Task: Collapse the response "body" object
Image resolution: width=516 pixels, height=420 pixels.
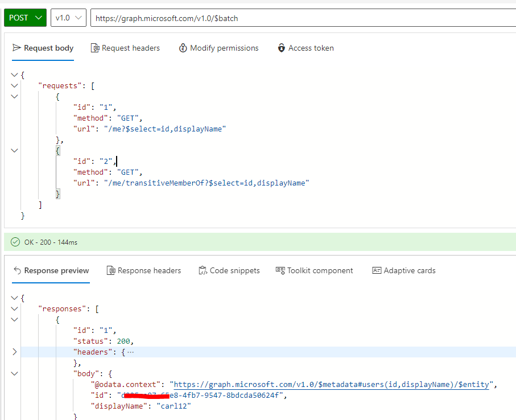Action: 14,373
